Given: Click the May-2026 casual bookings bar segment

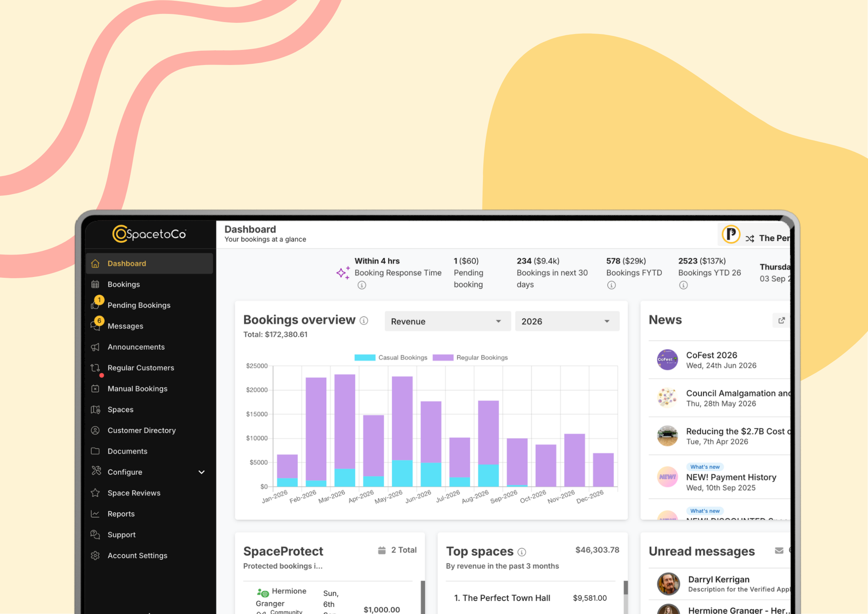Looking at the screenshot, I should click(x=402, y=473).
